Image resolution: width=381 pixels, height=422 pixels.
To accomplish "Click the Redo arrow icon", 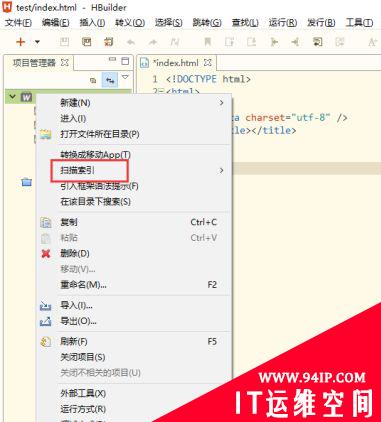I will point(153,42).
